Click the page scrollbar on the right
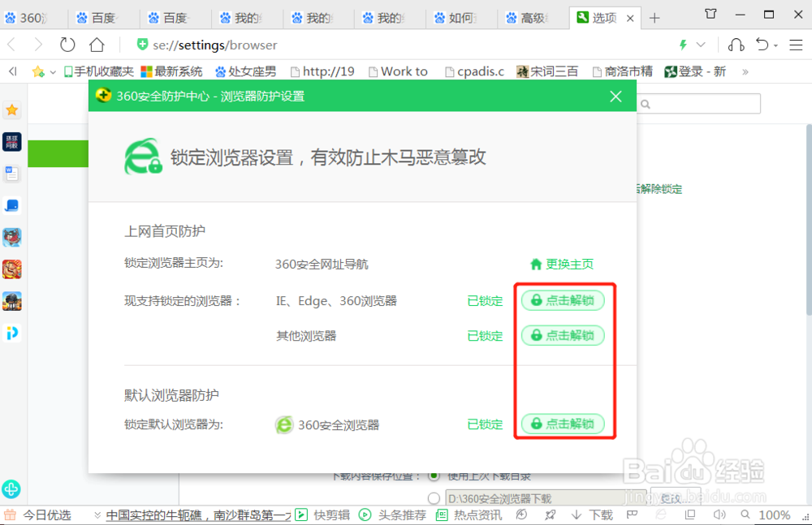 [x=809, y=220]
